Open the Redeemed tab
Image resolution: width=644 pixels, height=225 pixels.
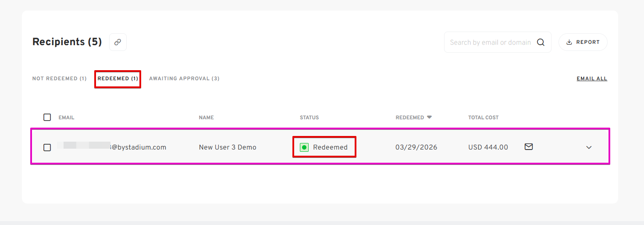click(x=117, y=79)
